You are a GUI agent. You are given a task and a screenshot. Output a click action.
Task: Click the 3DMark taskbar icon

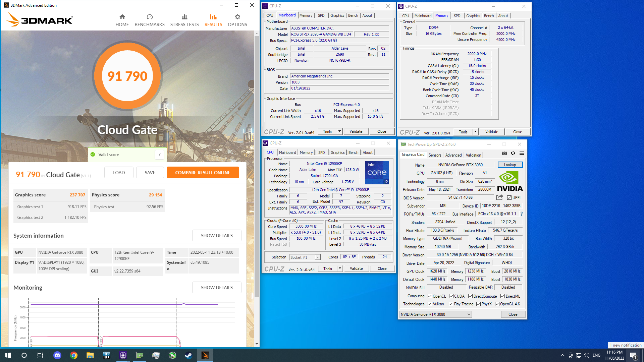pos(205,355)
